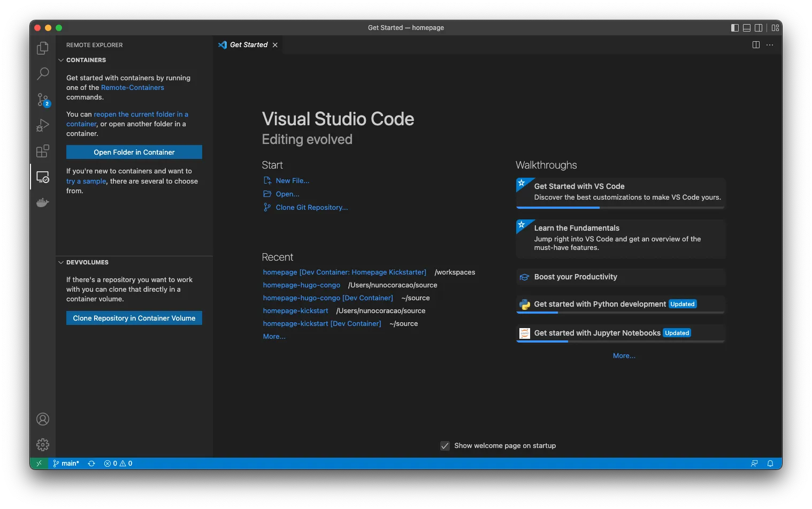Open Get started with Jupyter Notebooks walkthrough
This screenshot has width=812, height=509.
tap(621, 333)
